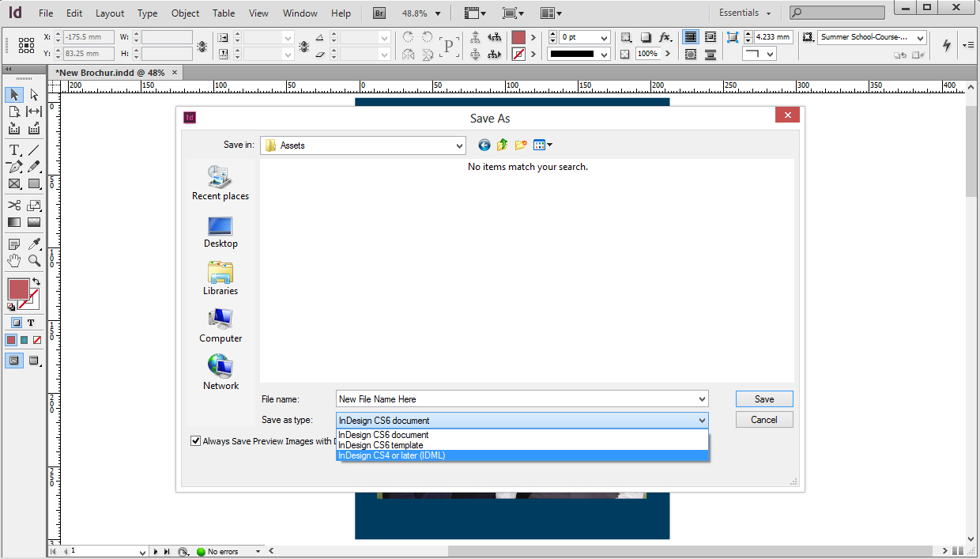Image resolution: width=980 pixels, height=559 pixels.
Task: Click the Rectangle Frame tool
Action: coord(14,184)
